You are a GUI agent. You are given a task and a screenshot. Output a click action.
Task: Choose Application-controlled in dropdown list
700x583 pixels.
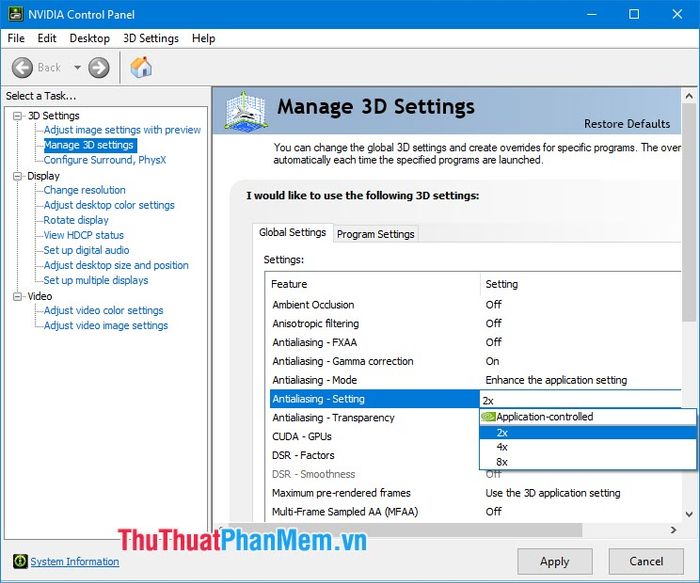588,417
